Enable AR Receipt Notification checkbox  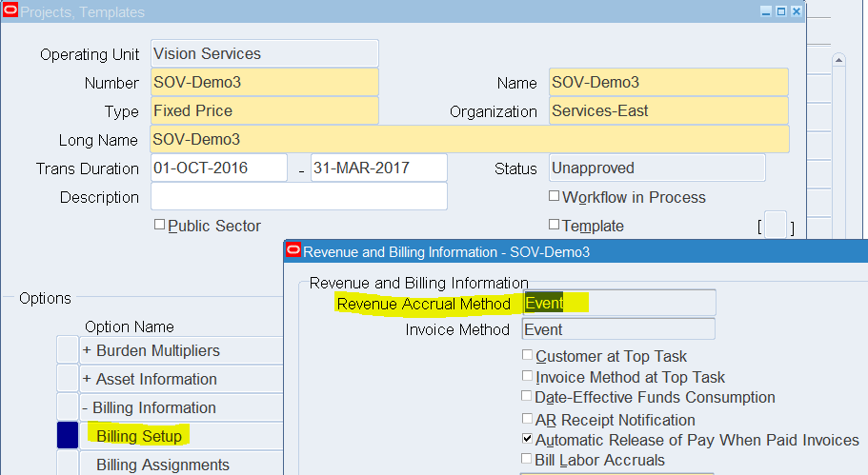[x=527, y=419]
